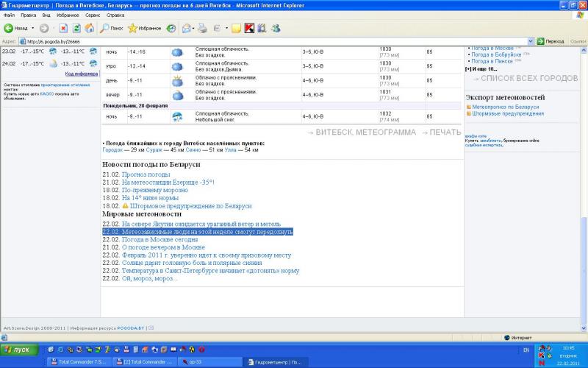Open the Городок nearby town link
The image size is (588, 368).
112,150
